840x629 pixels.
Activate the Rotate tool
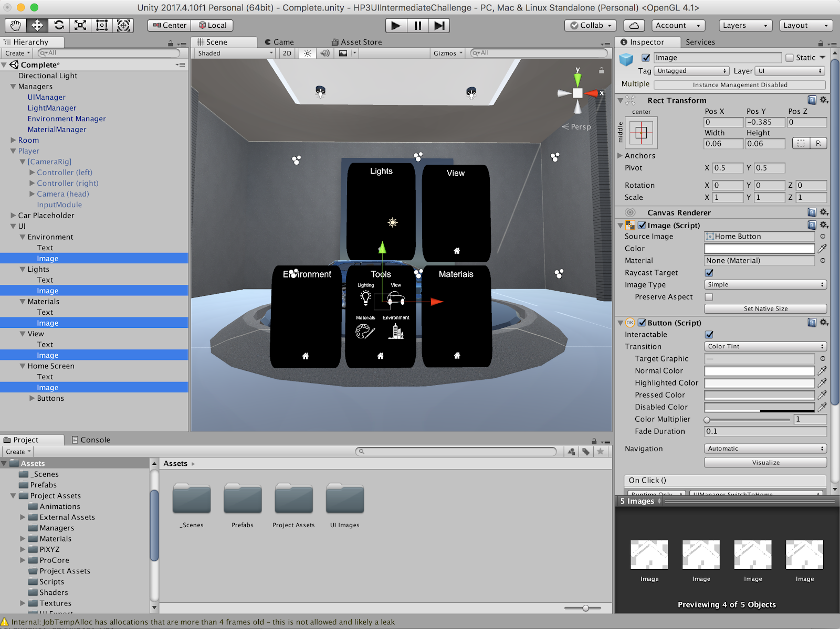pyautogui.click(x=59, y=25)
